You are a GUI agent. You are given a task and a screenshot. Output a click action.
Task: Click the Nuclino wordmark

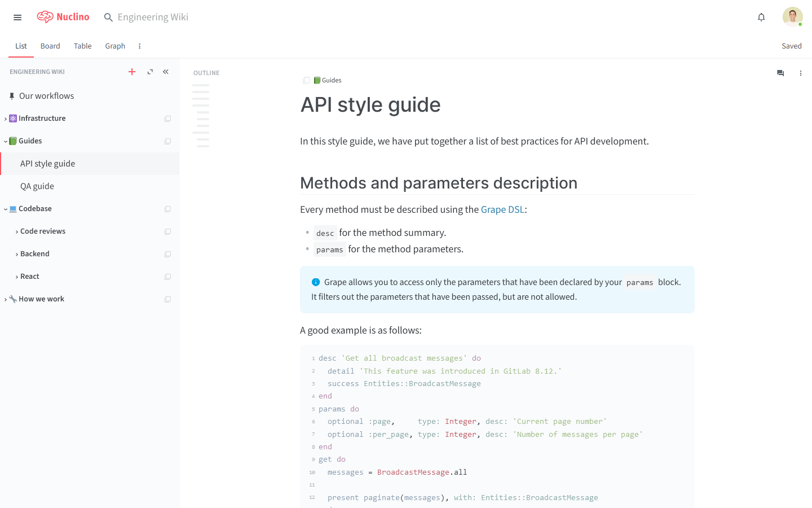point(73,17)
